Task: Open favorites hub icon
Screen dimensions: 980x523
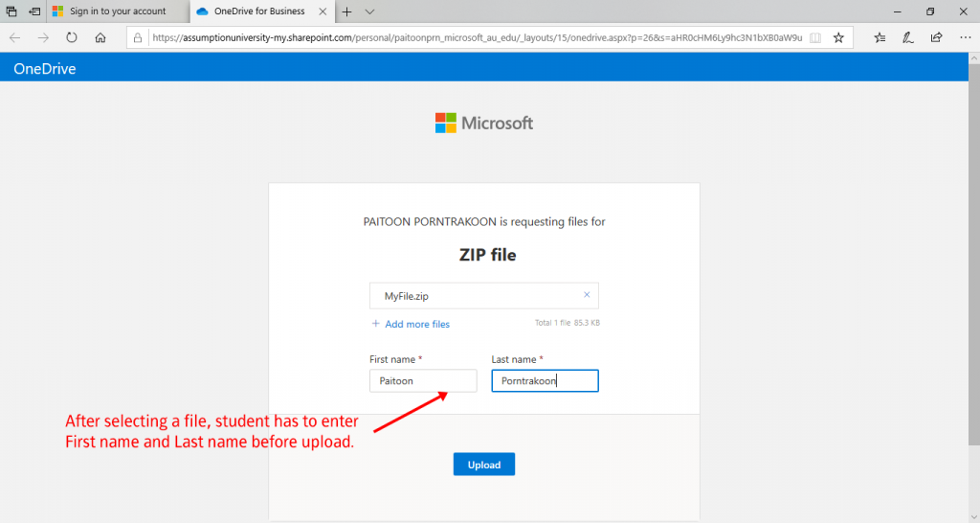Action: [880, 37]
